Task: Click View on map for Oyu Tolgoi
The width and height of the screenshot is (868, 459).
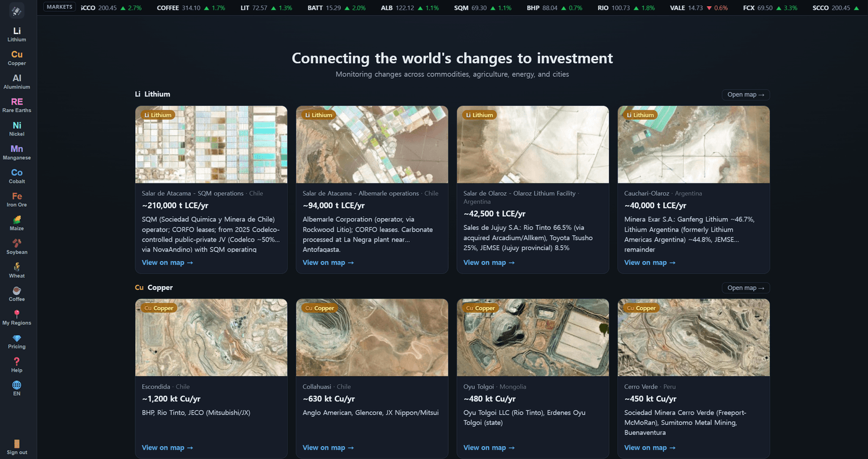Action: pos(489,448)
